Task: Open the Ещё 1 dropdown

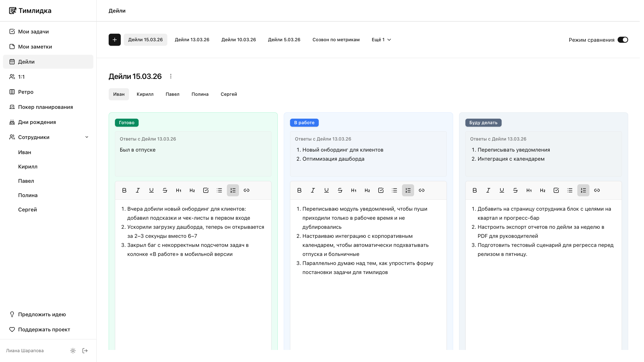Action: tap(381, 40)
